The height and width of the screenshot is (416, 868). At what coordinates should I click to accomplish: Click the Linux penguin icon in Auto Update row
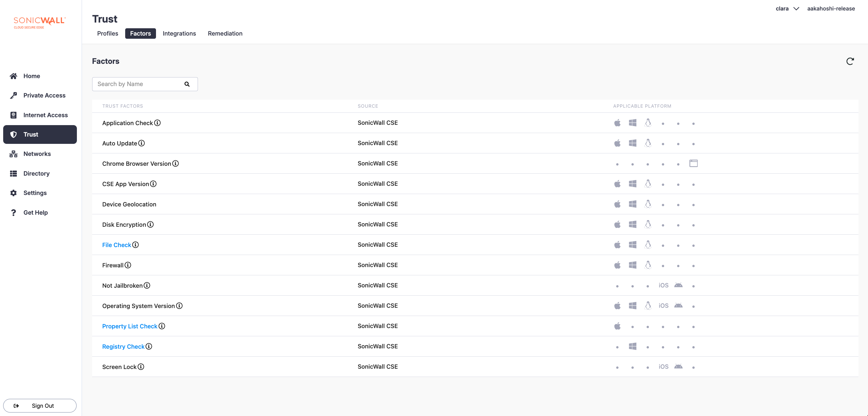pyautogui.click(x=648, y=143)
